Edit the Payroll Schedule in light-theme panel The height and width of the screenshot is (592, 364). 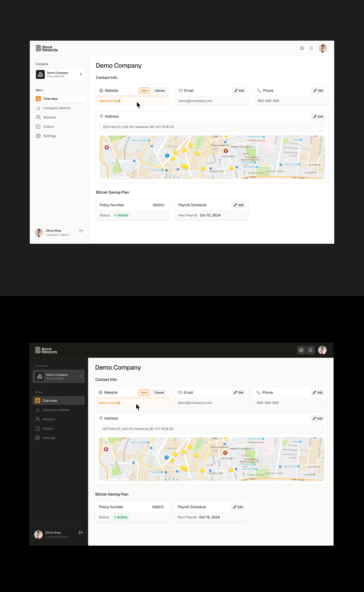238,205
